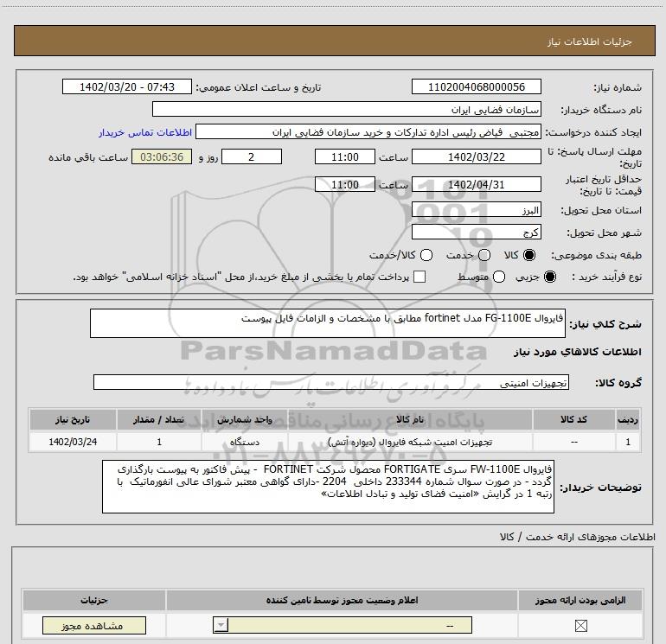Screen dimensions: 666x644
Task: Select the متوسط purchase type radio
Action: (x=499, y=277)
